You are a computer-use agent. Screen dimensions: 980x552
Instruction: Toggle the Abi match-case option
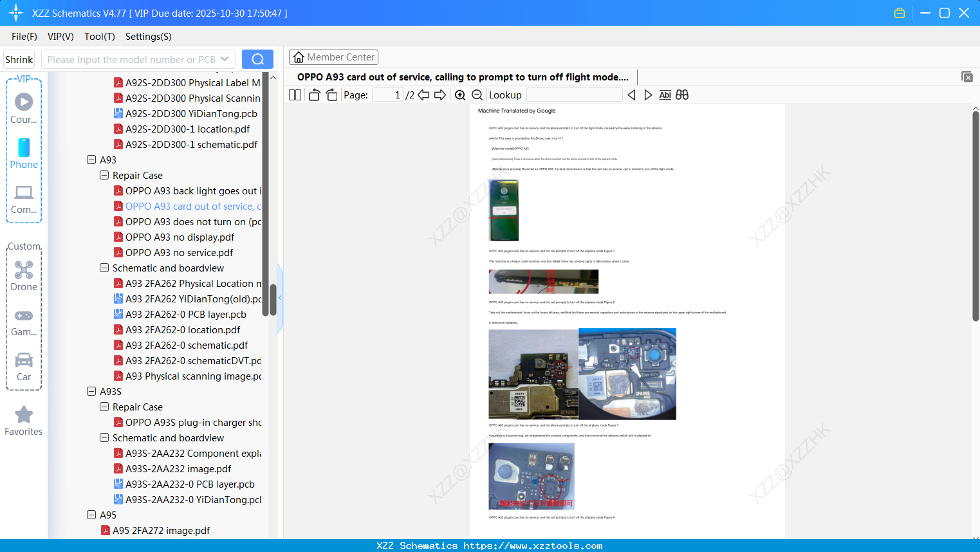(x=665, y=95)
